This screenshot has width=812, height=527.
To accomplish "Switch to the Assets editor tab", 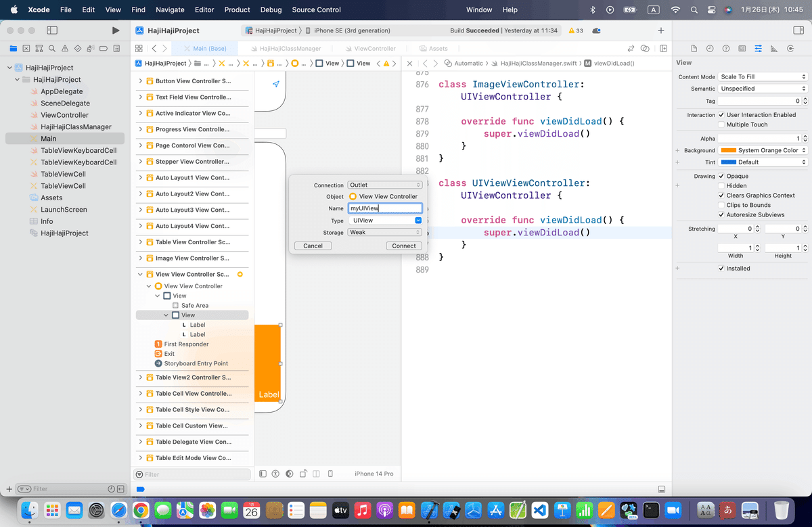I will pos(434,49).
